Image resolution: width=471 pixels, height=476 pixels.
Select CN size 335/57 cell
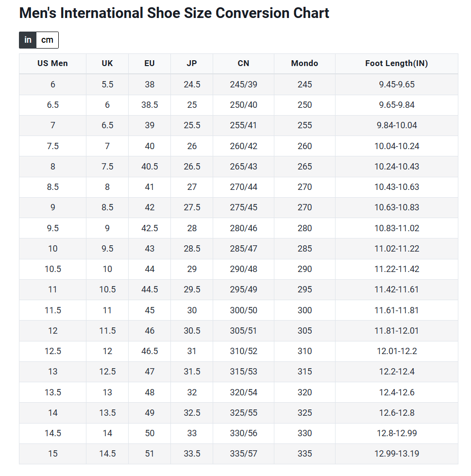pyautogui.click(x=243, y=454)
